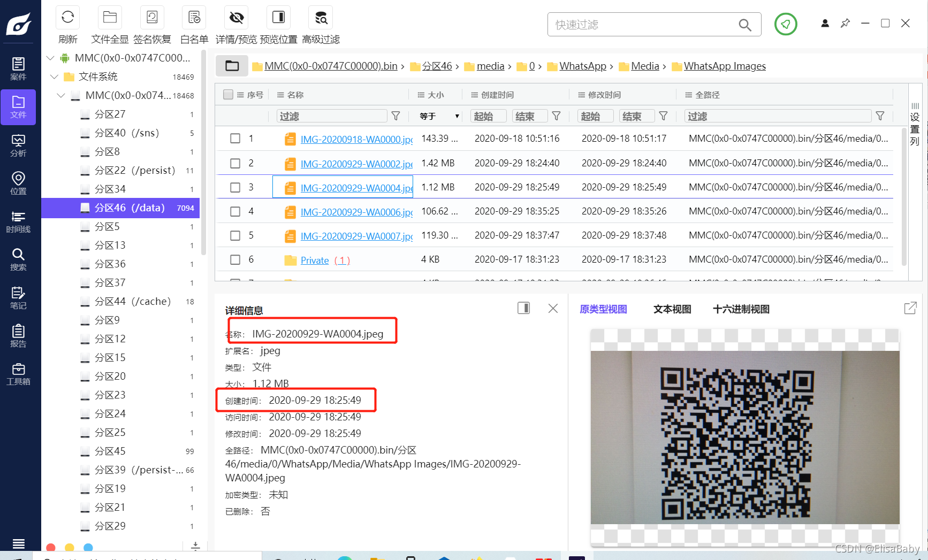Click the QR code preview image
Screen dimensions: 928x560
[x=744, y=437]
